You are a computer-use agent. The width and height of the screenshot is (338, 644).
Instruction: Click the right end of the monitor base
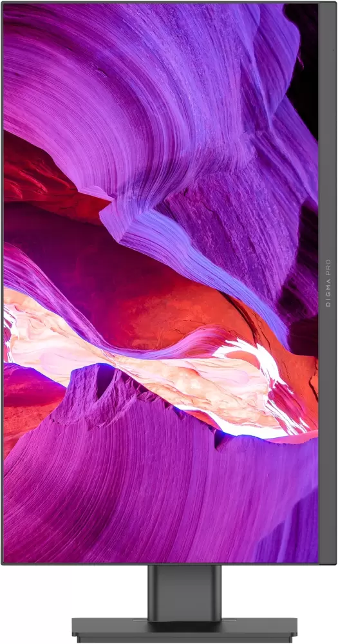pyautogui.click(x=283, y=630)
